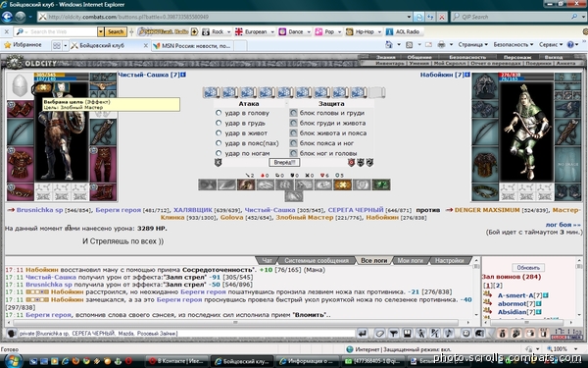Select attack 'удар в грудь' radio

(x=219, y=123)
